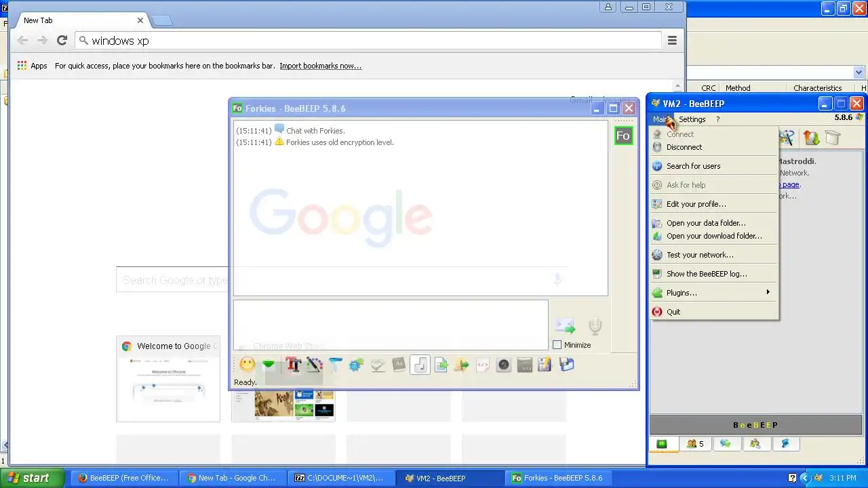Click the tools icon in VM2 toolbar

tap(787, 138)
